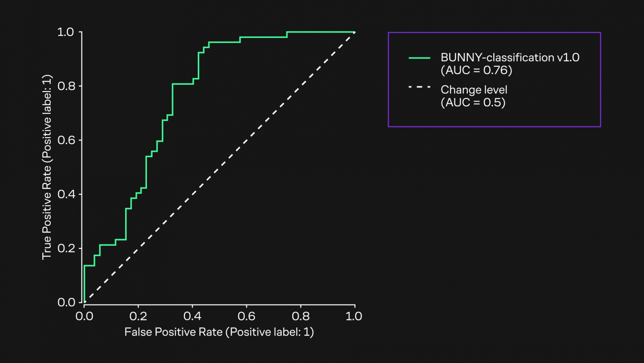Select the BUNNY-classification v1.0 legend label
644x363 pixels.
(510, 57)
